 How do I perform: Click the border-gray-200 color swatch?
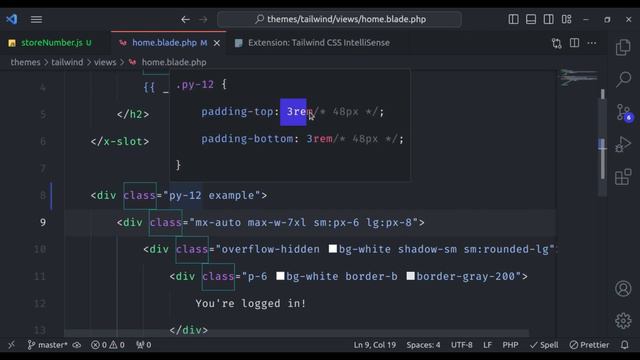click(411, 276)
